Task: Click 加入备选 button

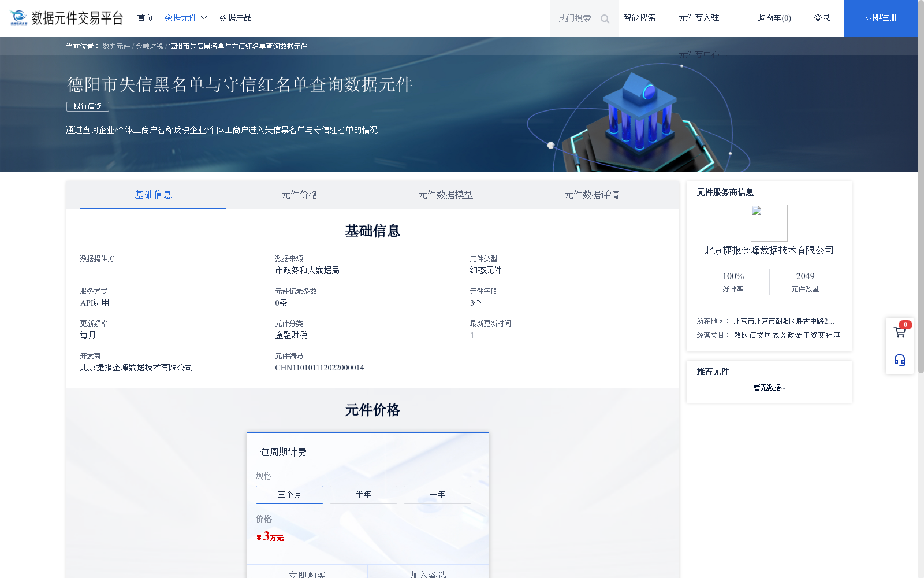Action: tap(429, 572)
